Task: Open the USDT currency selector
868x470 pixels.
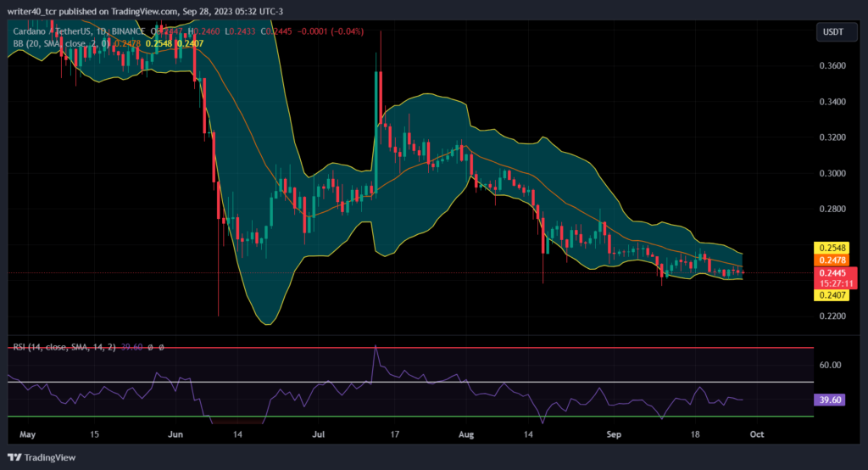Action: tap(836, 32)
